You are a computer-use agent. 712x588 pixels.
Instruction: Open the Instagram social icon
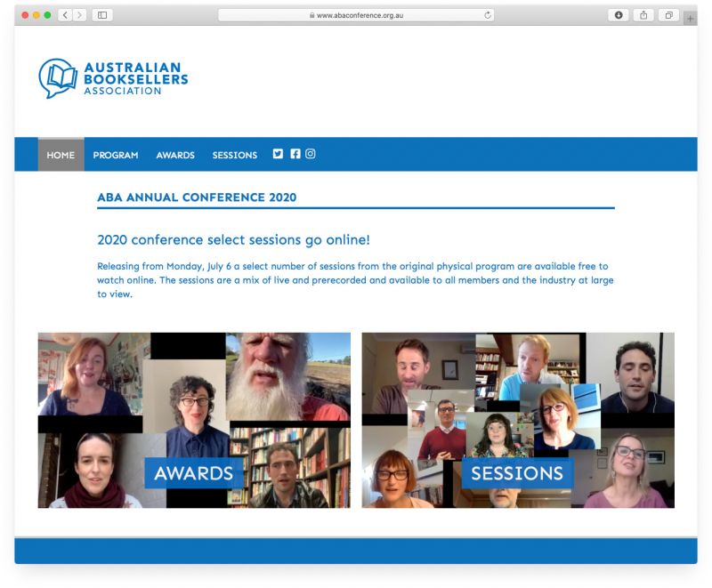pyautogui.click(x=310, y=154)
